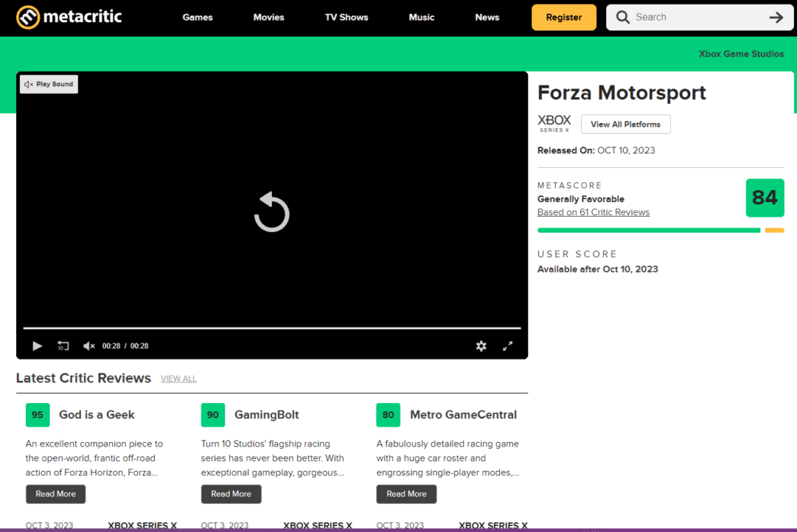Open the TV Shows menu

click(347, 18)
